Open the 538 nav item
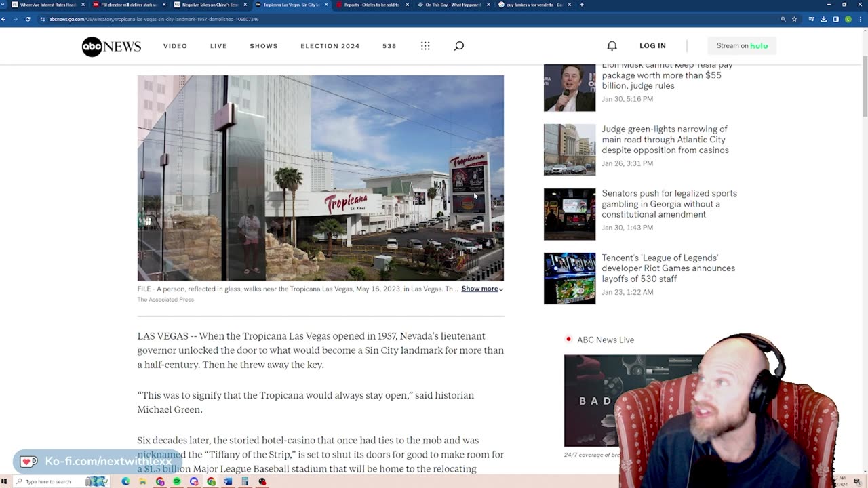Viewport: 868px width, 488px height. pos(389,46)
